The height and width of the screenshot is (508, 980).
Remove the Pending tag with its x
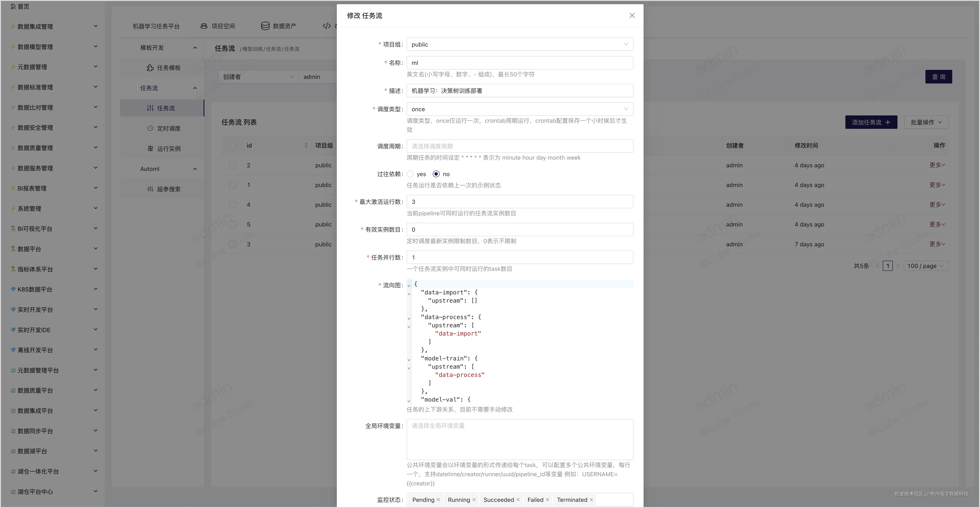(x=438, y=500)
